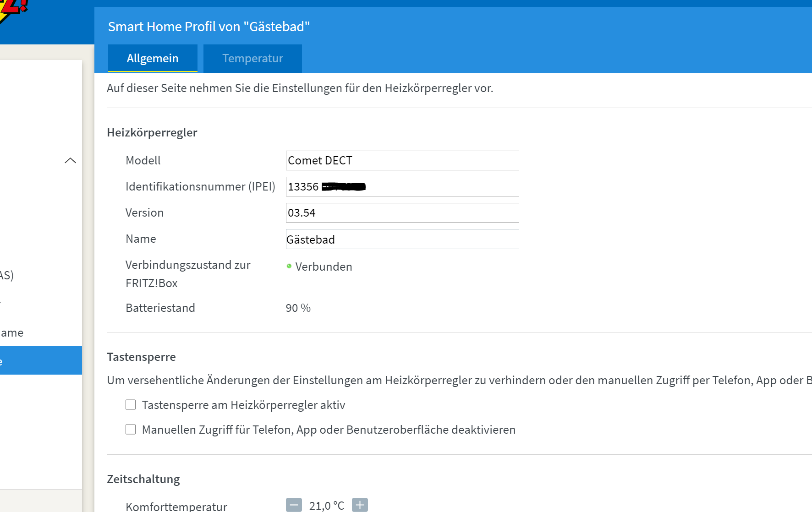Click the 21,0 °C Komforttemperatur value
Screen dimensions: 812x512
pos(327,505)
